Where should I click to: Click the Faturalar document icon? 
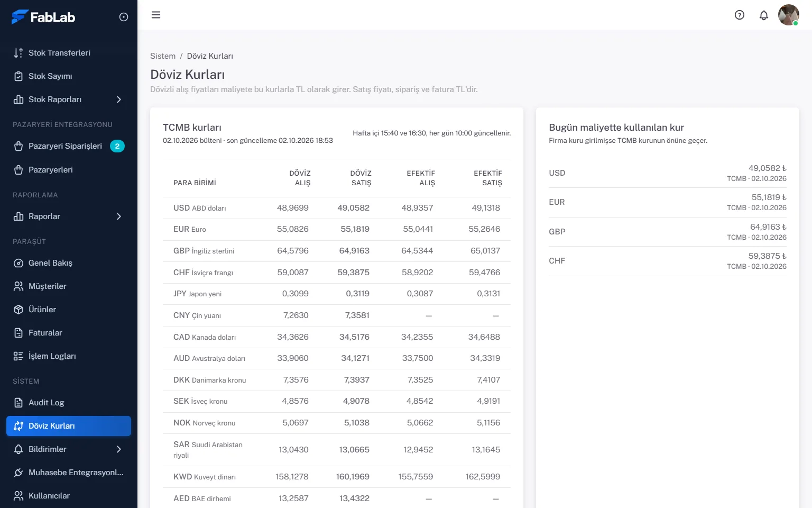click(x=19, y=333)
